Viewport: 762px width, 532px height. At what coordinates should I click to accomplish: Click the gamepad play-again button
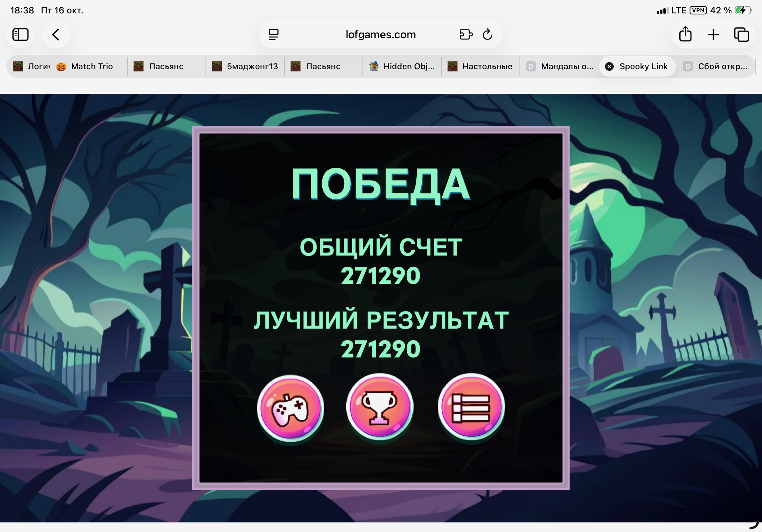[x=290, y=408]
